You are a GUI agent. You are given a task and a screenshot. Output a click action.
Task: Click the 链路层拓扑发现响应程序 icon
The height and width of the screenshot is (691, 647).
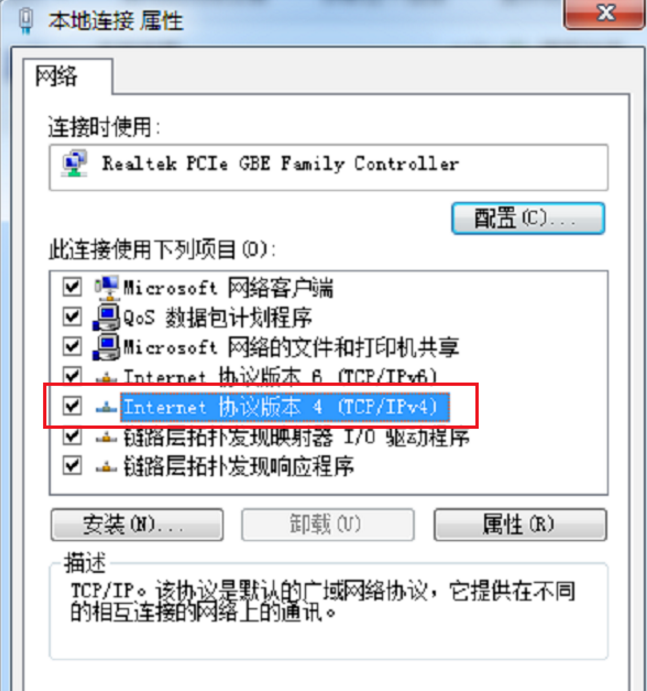[x=106, y=466]
